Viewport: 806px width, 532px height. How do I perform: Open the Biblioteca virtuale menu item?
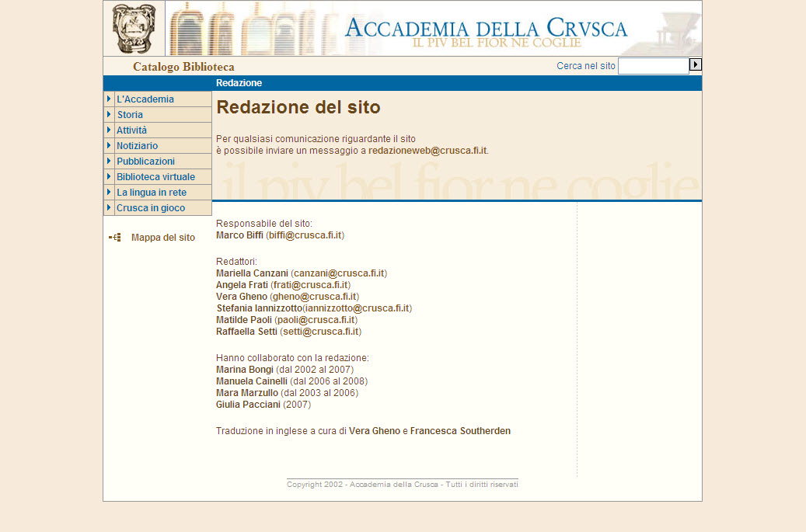(155, 176)
